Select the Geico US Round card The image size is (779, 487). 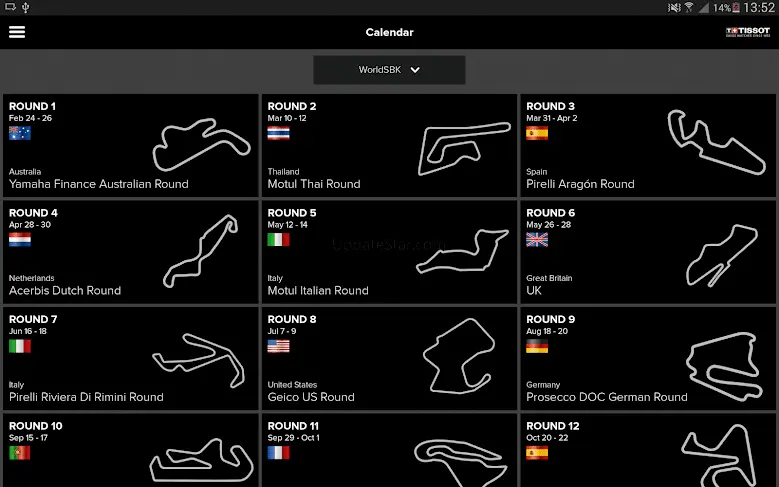point(389,358)
